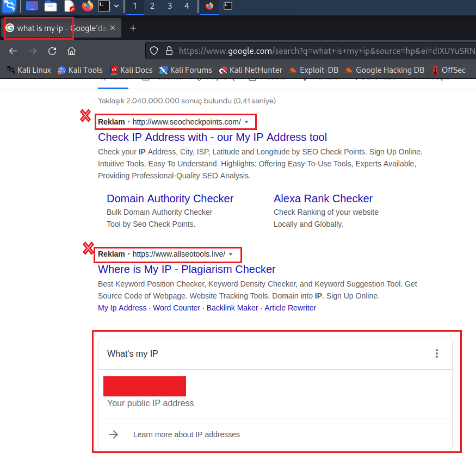Switch to workspace 3

coord(169,7)
